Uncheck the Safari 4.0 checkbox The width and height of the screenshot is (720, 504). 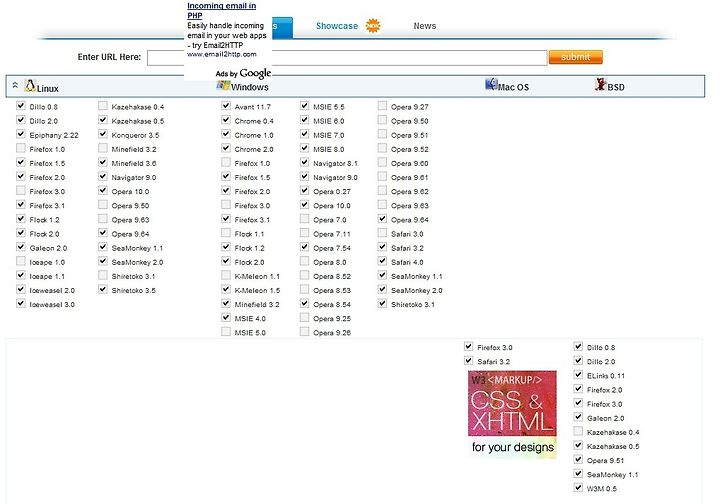tap(382, 261)
